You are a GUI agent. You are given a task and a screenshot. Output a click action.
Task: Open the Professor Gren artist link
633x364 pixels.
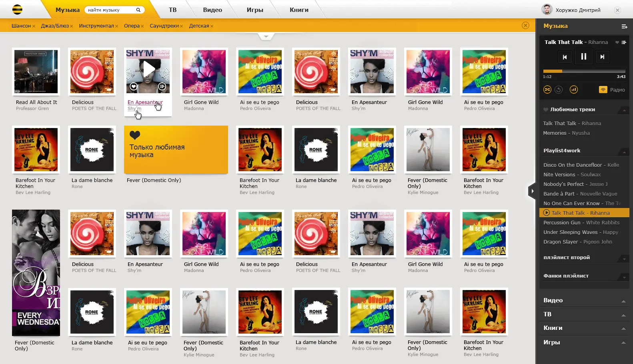pyautogui.click(x=32, y=108)
